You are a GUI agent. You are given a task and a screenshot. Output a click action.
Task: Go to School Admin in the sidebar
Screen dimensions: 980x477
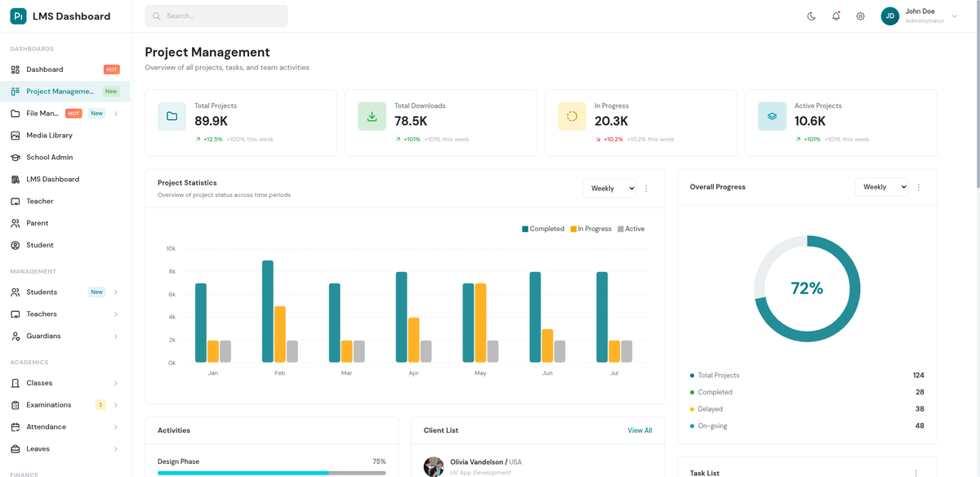[x=49, y=158]
